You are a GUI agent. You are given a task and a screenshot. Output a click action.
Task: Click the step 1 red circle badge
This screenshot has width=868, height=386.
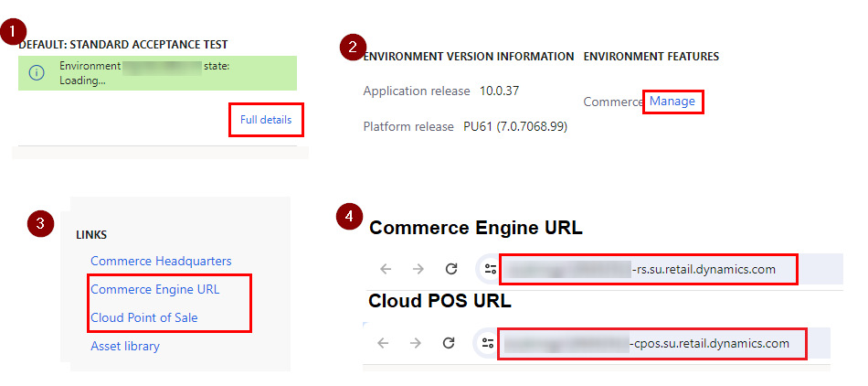click(12, 32)
